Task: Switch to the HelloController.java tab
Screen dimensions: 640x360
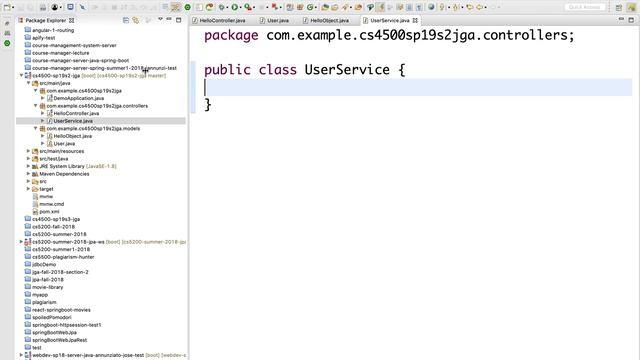Action: click(x=219, y=20)
